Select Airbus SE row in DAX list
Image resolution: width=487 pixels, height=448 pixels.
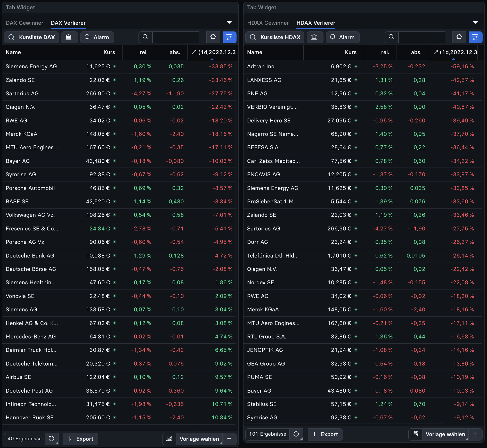(x=119, y=377)
